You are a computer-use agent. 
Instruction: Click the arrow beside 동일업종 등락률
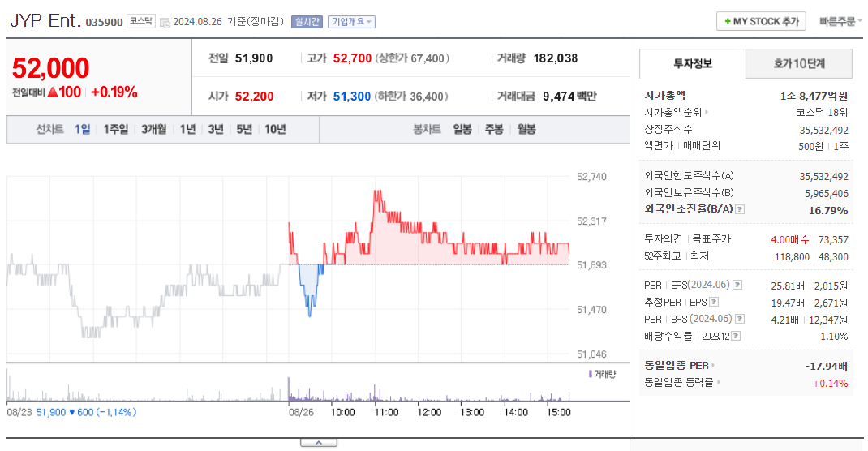coord(719,382)
